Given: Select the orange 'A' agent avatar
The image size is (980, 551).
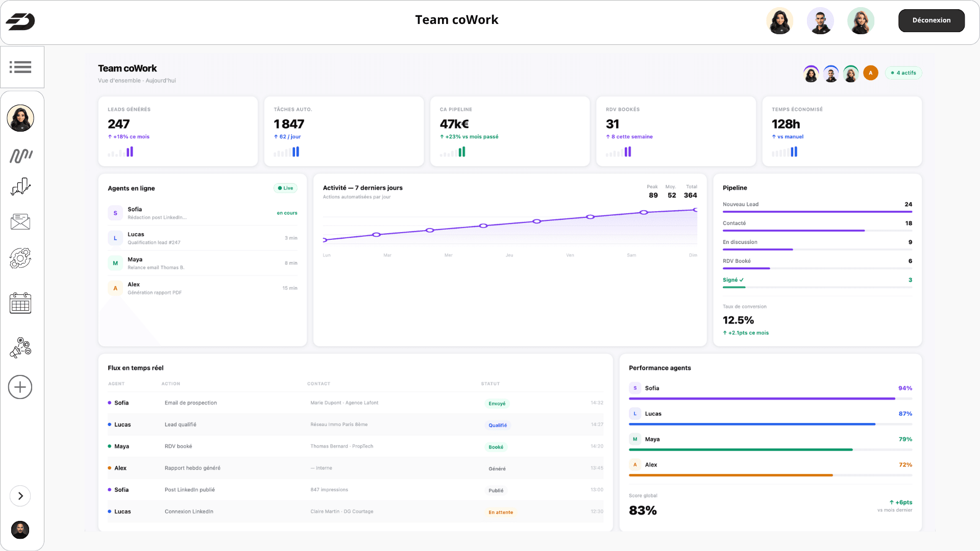Looking at the screenshot, I should [x=870, y=73].
